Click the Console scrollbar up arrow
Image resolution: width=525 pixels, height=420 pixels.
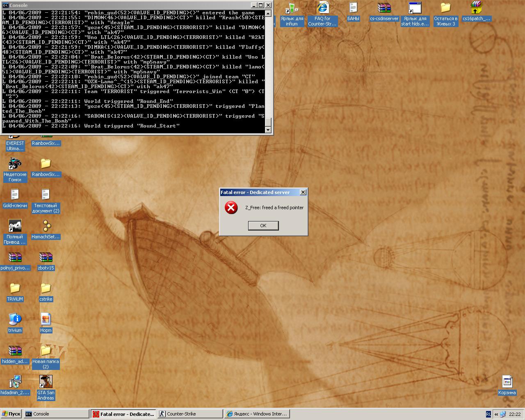[x=268, y=14]
